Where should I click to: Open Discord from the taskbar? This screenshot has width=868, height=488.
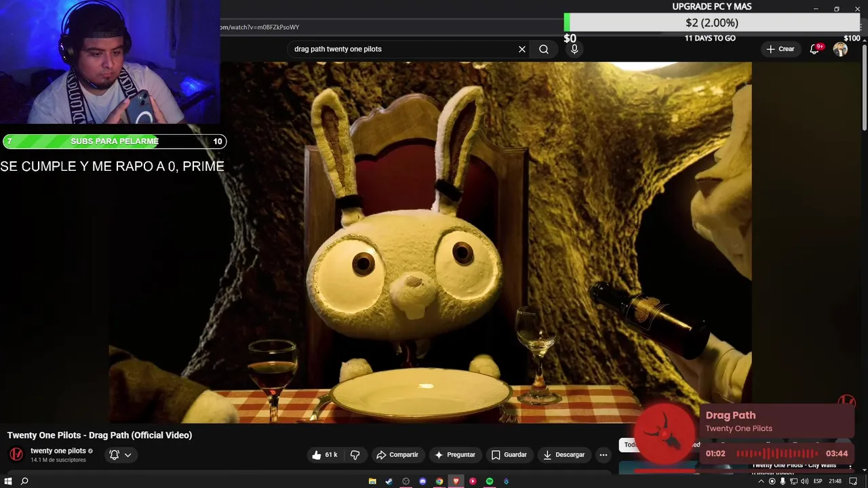pos(422,481)
